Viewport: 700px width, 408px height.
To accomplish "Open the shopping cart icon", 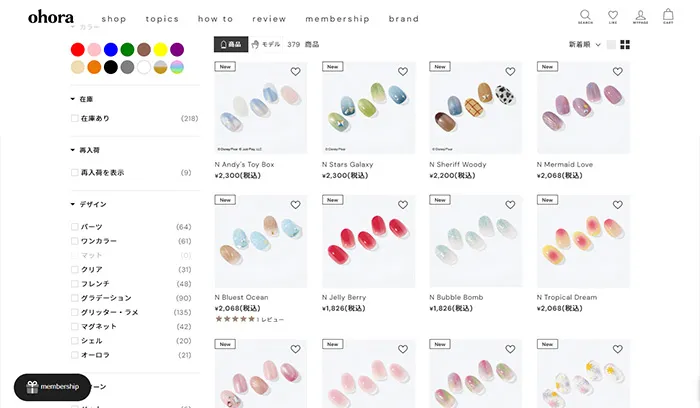I will 668,16.
